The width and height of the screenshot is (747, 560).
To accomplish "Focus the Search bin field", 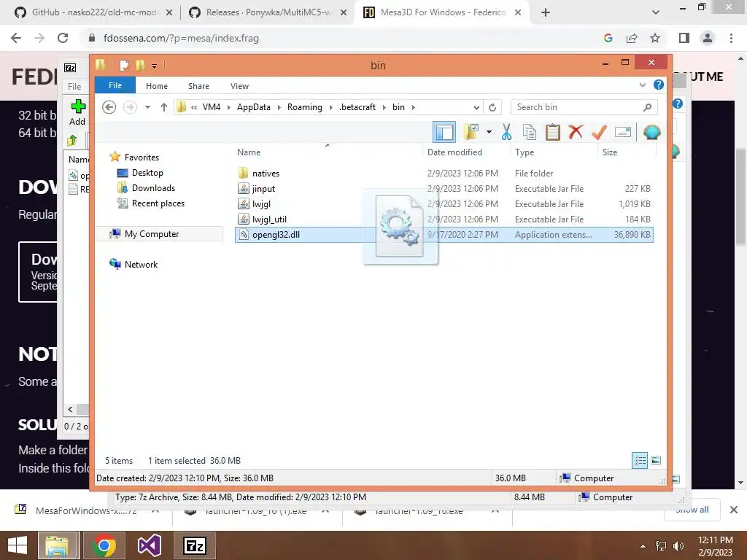I will coord(584,107).
